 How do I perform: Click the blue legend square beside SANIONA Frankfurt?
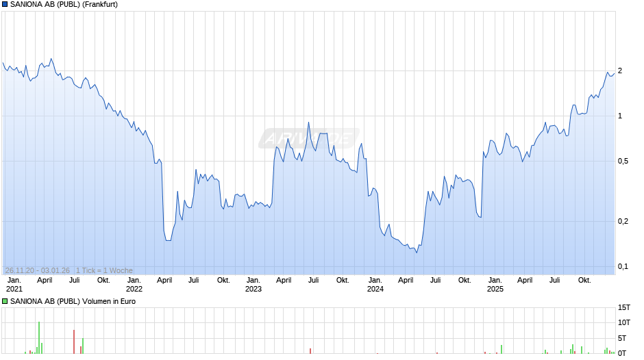[x=5, y=5]
